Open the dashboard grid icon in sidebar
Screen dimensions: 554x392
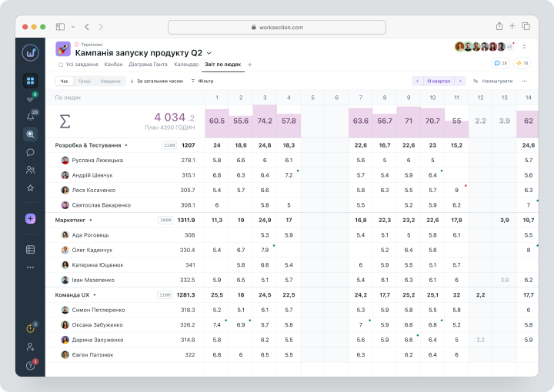(x=30, y=81)
